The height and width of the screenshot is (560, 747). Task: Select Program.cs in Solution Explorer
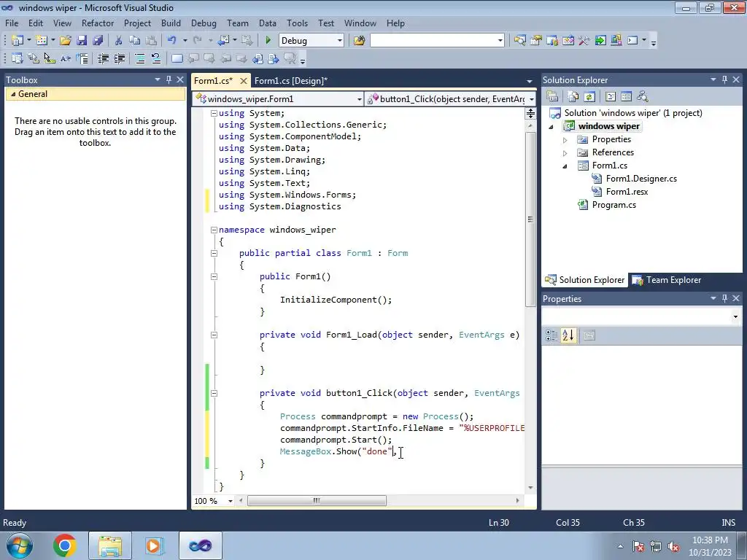(614, 205)
